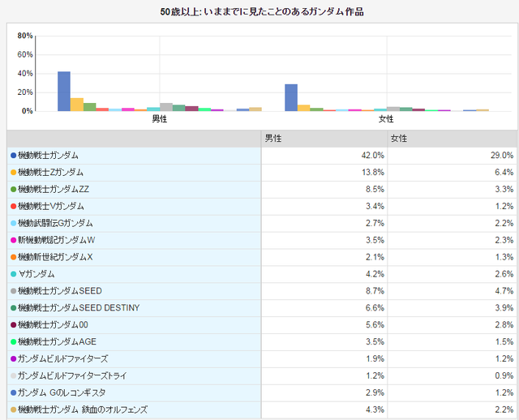Click the tallest blue bar in 男性 group
The width and height of the screenshot is (519, 420).
64,91
